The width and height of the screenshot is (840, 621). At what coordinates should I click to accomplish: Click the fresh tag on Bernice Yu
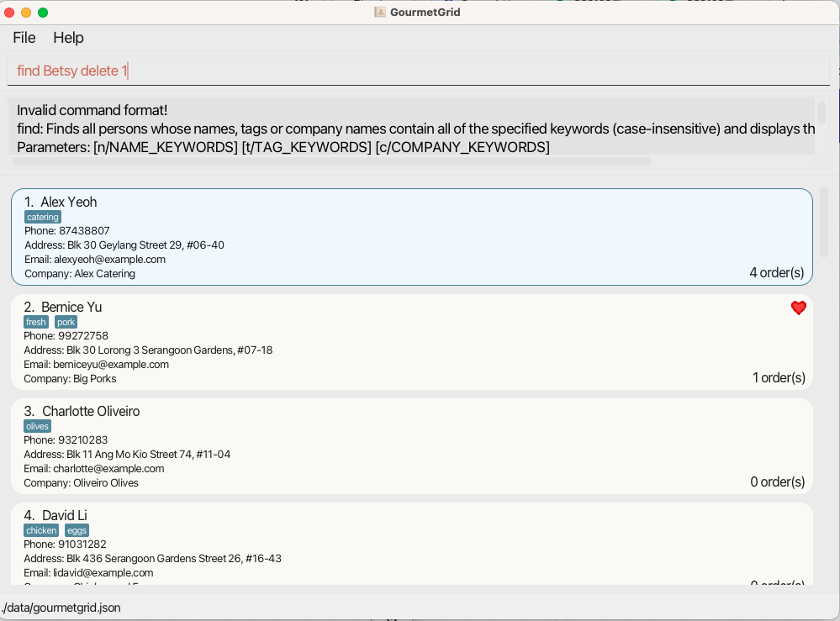coord(36,322)
